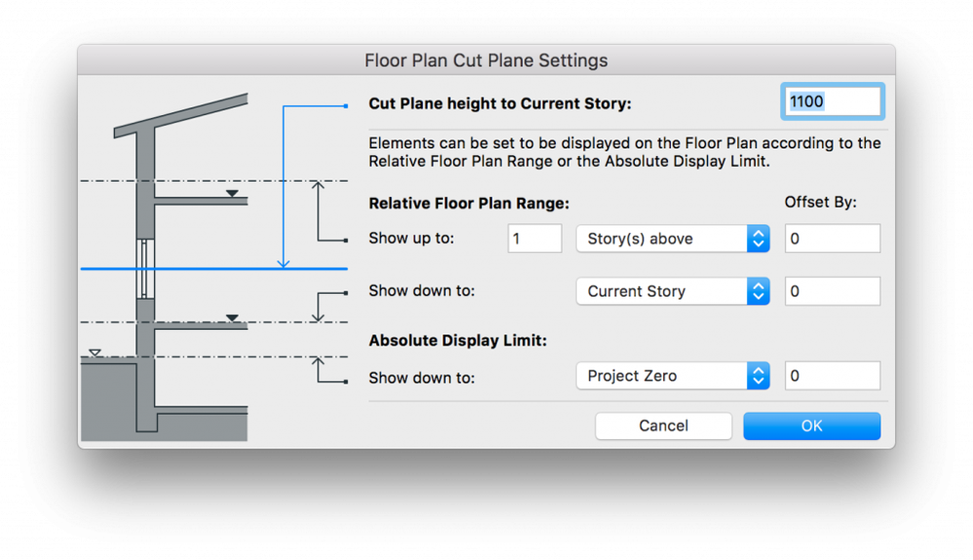Image resolution: width=973 pixels, height=560 pixels.
Task: Click the Cancel button
Action: [x=663, y=426]
